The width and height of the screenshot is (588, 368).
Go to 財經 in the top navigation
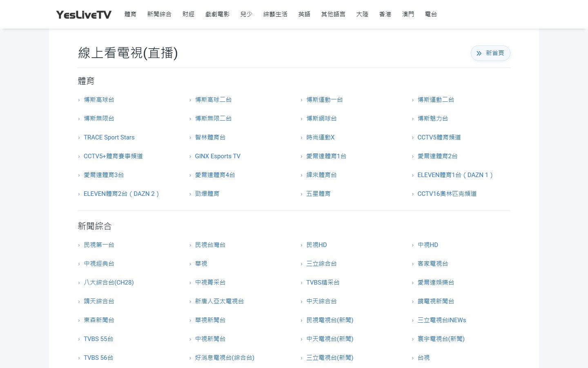click(x=188, y=14)
